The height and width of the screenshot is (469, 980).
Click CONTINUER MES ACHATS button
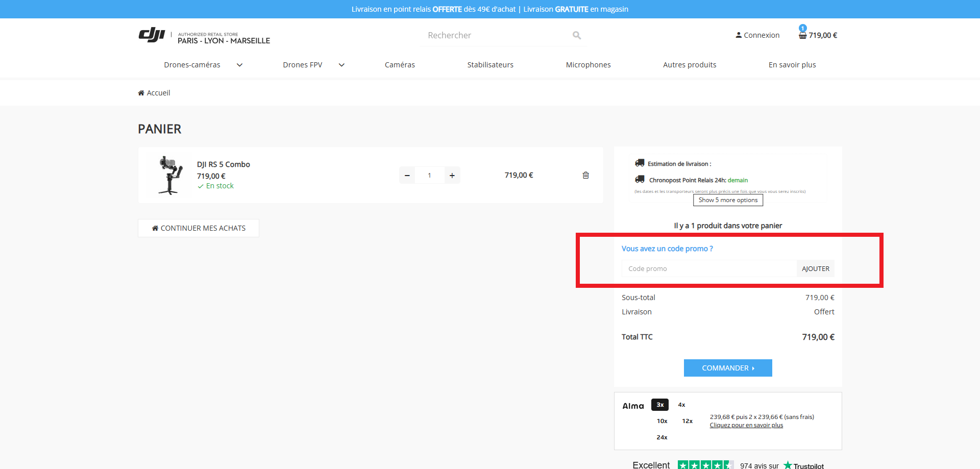(199, 228)
